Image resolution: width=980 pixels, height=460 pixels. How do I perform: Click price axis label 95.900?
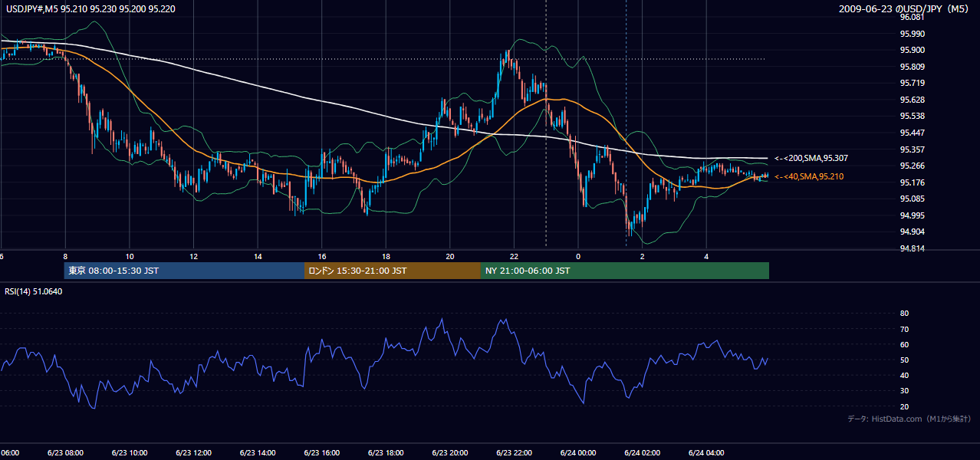coord(914,50)
